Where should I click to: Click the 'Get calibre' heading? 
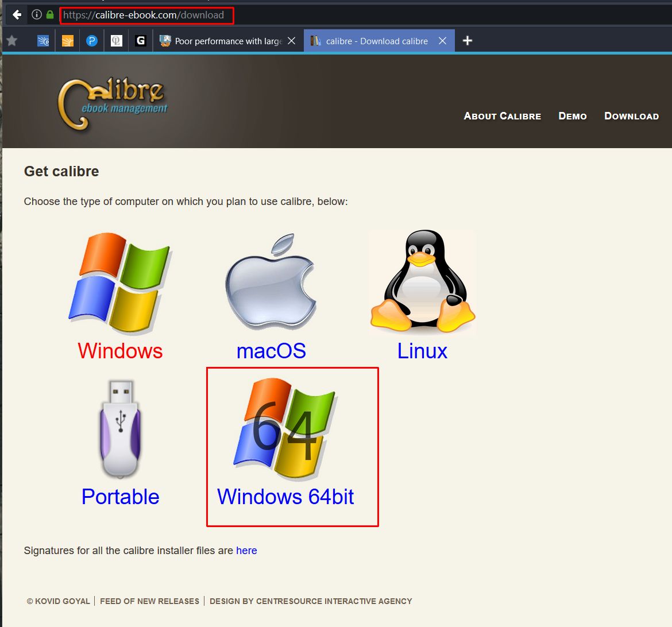[61, 172]
